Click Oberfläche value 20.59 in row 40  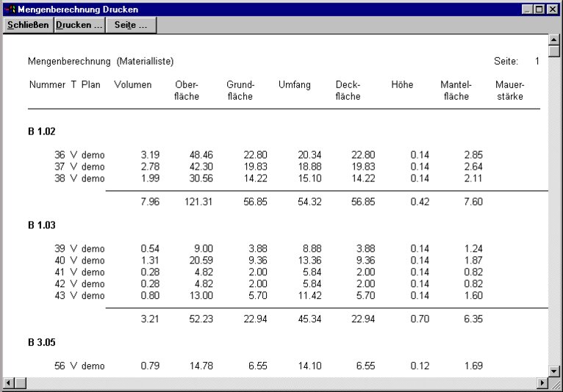click(201, 261)
